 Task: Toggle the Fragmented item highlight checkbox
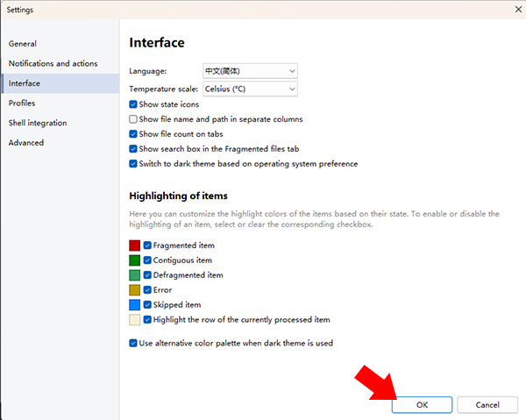pyautogui.click(x=148, y=246)
